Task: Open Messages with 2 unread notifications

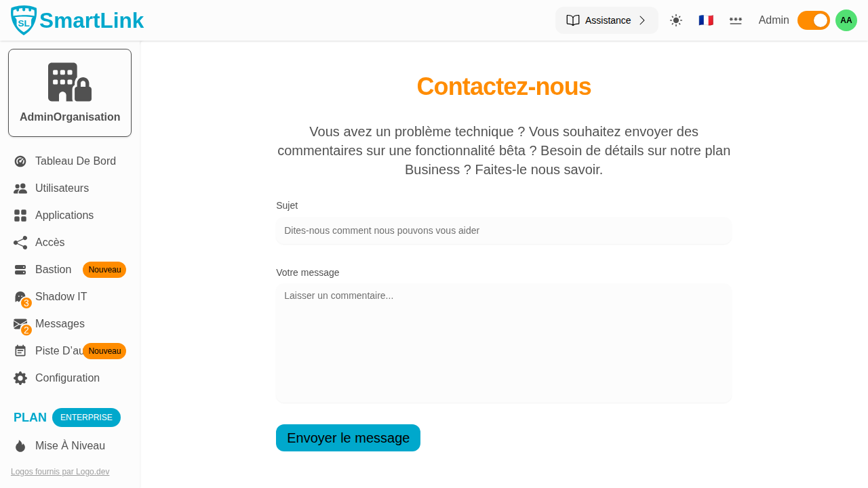Action: [x=20, y=323]
